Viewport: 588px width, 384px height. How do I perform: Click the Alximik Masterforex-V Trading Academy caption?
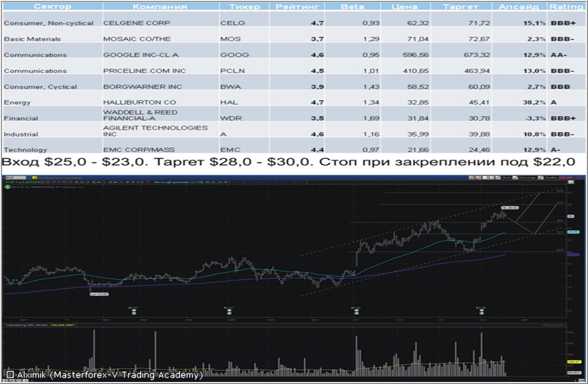click(110, 374)
